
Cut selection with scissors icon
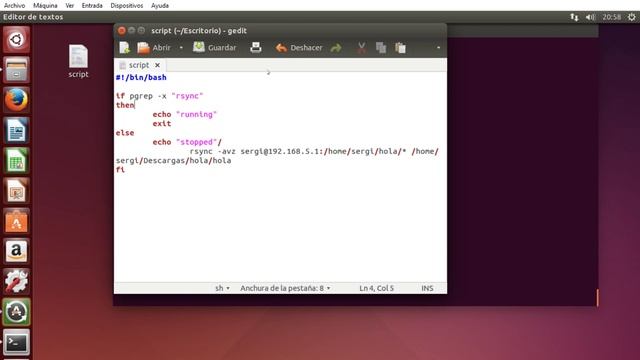(362, 48)
